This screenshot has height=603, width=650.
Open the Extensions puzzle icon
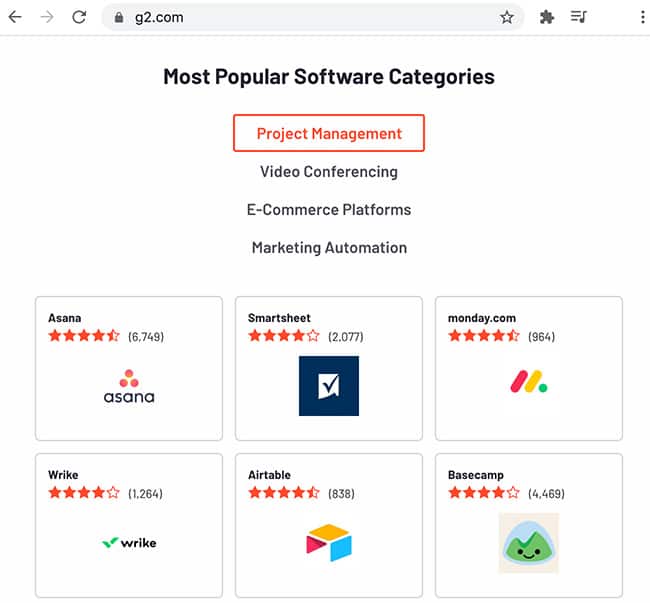[547, 17]
